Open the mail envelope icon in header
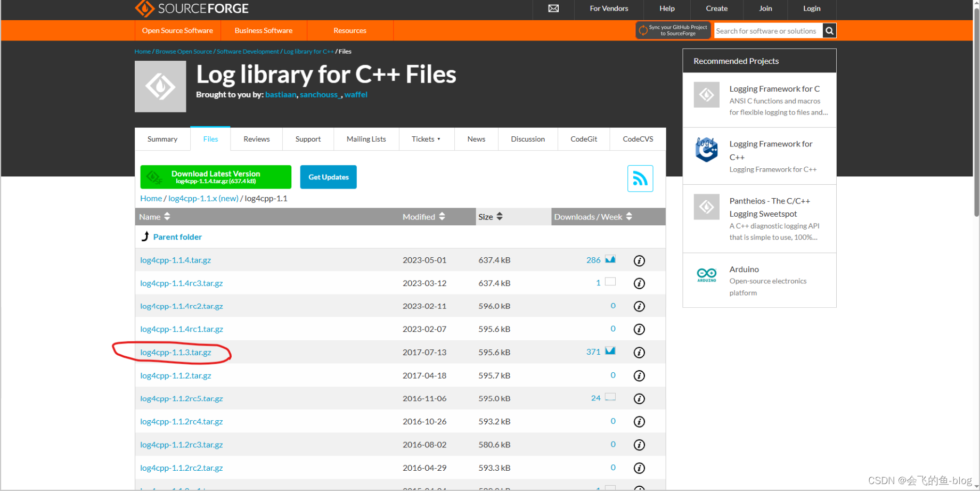The height and width of the screenshot is (491, 980). click(553, 9)
